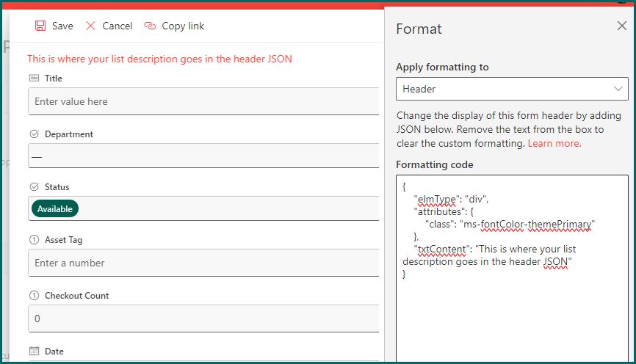Click the Cancel X icon

[91, 26]
